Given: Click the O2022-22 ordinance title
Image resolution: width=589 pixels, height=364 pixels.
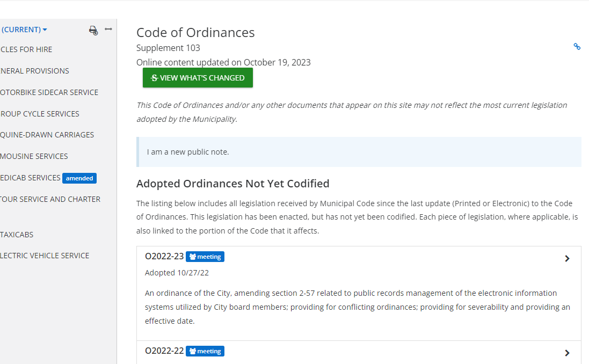Looking at the screenshot, I should click(x=164, y=351).
